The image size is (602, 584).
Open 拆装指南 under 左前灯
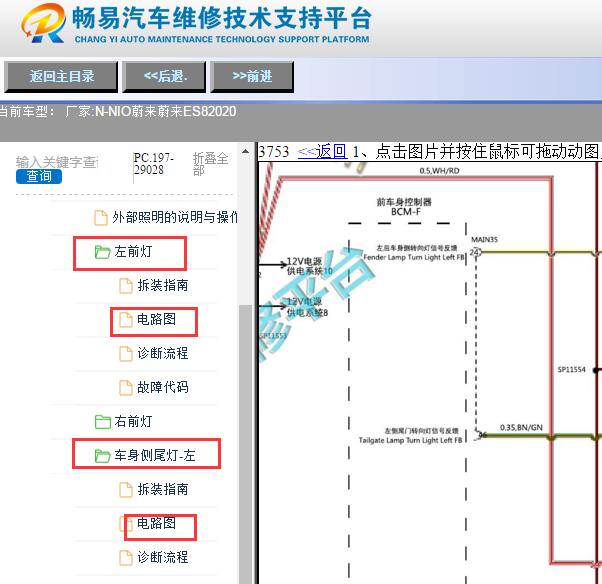pos(163,285)
